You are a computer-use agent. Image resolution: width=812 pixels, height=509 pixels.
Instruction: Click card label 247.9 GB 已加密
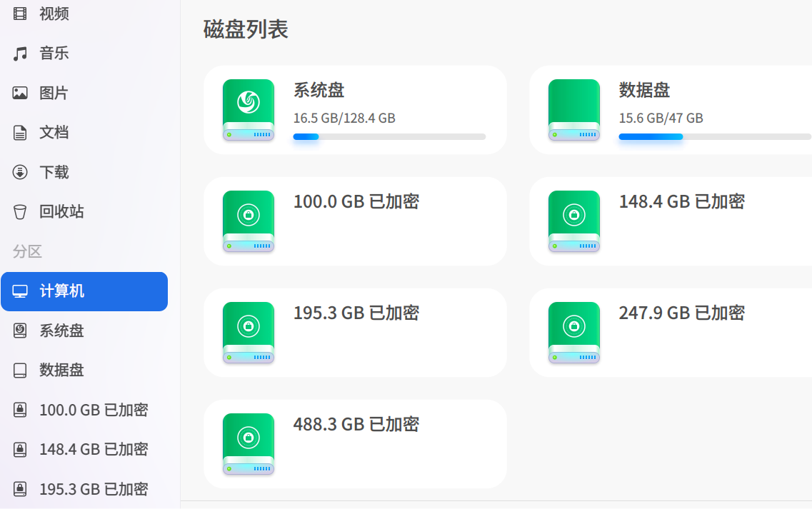pyautogui.click(x=682, y=313)
